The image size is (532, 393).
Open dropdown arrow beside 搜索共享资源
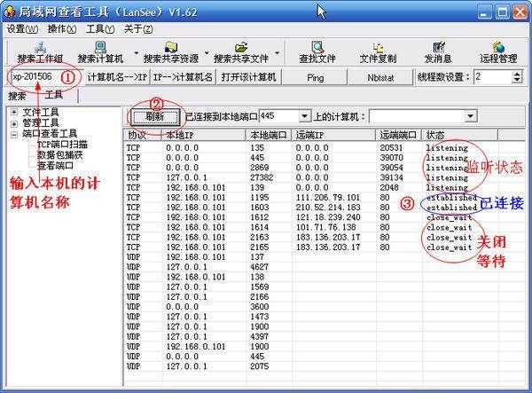click(x=207, y=53)
